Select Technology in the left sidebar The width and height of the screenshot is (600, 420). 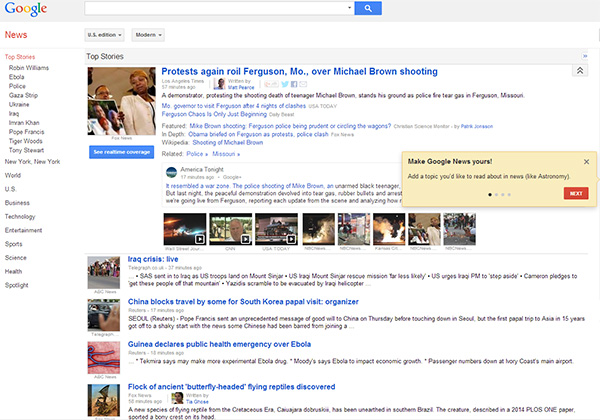tap(20, 216)
